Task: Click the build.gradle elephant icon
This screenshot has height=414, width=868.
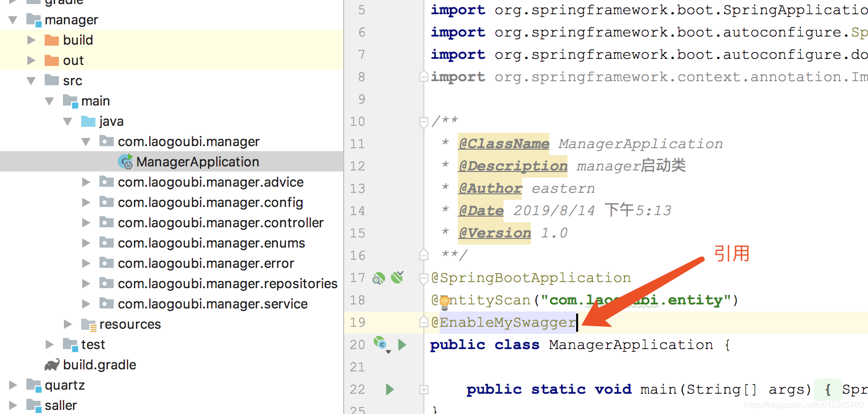Action: pos(52,365)
